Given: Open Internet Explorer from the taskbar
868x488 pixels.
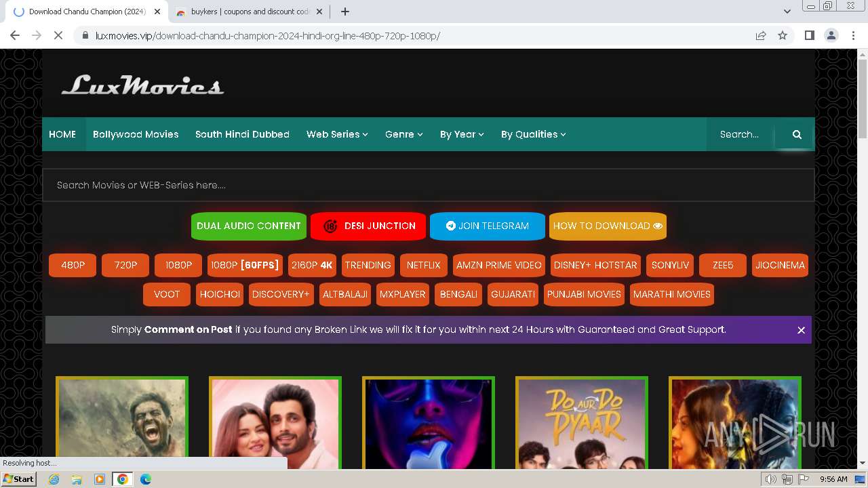Looking at the screenshot, I should (x=54, y=479).
